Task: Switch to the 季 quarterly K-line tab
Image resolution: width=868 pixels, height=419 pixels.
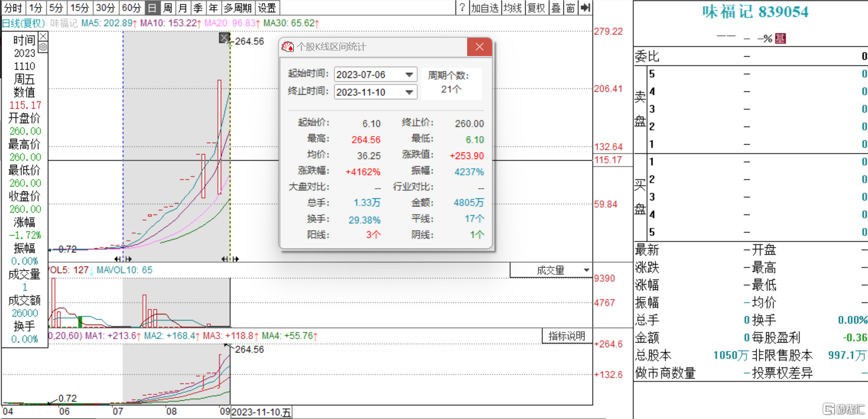Action: [198, 8]
